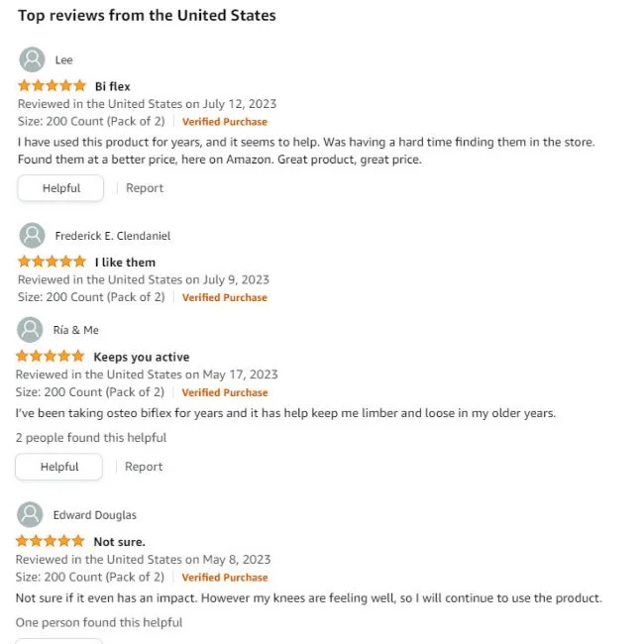
Task: Click Ría & Me's profile avatar
Action: (30, 329)
